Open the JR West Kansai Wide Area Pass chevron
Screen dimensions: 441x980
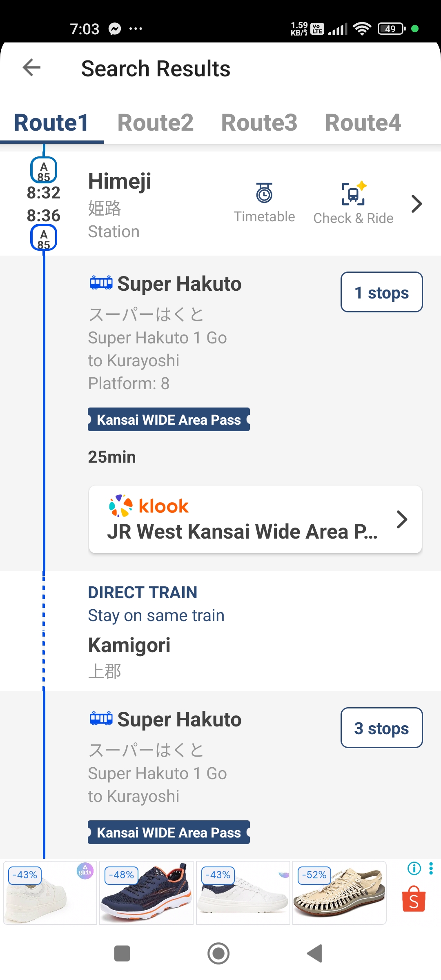coord(402,519)
